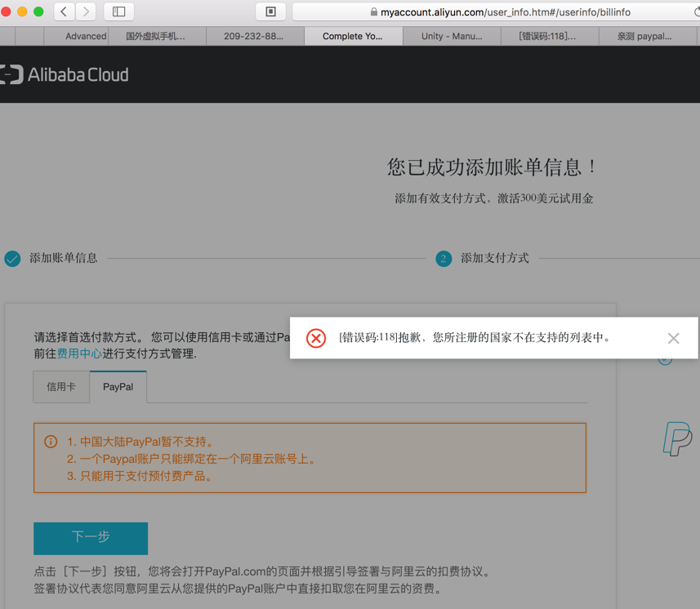Click the reader view icon in toolbar
The image size is (700, 609).
(x=270, y=11)
